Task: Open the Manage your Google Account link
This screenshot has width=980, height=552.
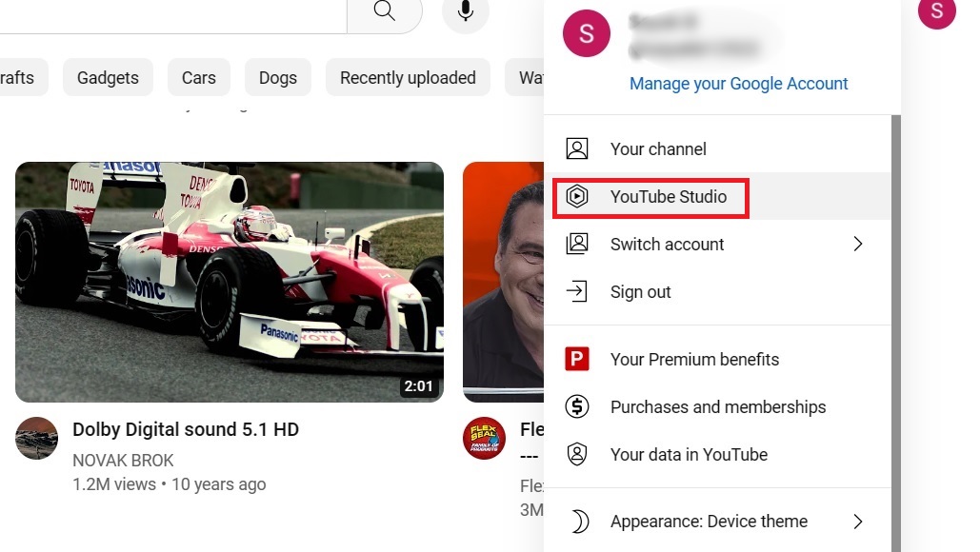Action: [x=738, y=84]
